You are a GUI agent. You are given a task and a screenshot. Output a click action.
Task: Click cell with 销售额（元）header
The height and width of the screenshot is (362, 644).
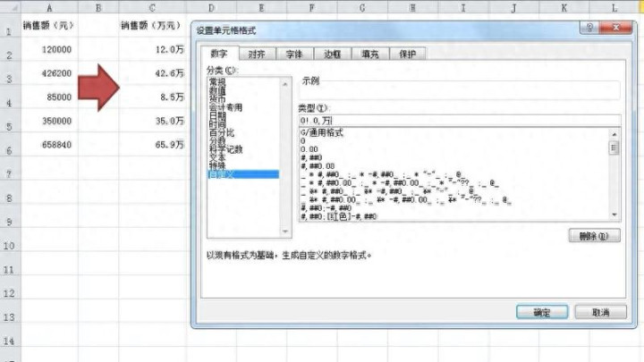click(50, 25)
